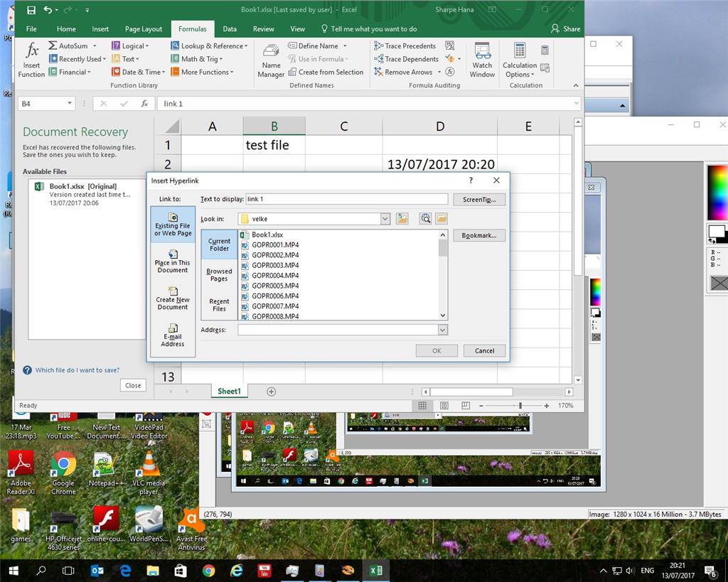Switch to Page Break Preview in the status bar
Viewport: 728px width, 582px height.
[x=466, y=406]
